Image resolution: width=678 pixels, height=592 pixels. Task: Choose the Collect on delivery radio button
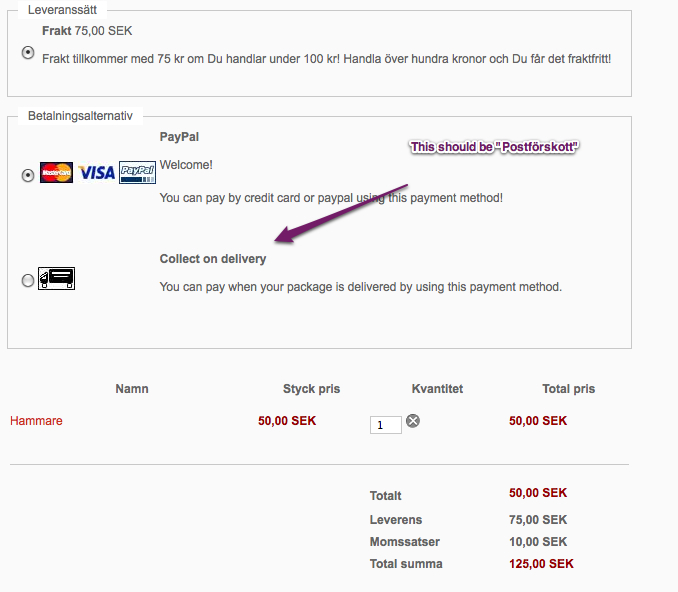point(28,281)
